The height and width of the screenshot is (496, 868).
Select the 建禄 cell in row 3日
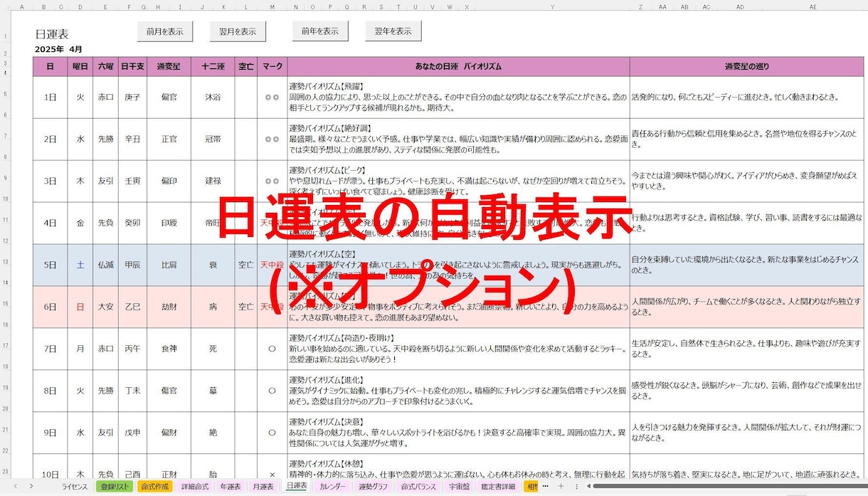coord(213,181)
